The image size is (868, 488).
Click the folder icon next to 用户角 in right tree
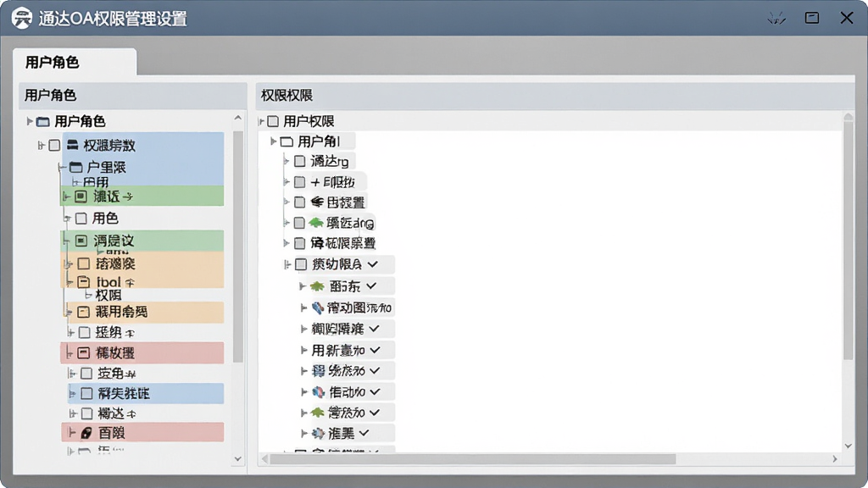pos(287,141)
